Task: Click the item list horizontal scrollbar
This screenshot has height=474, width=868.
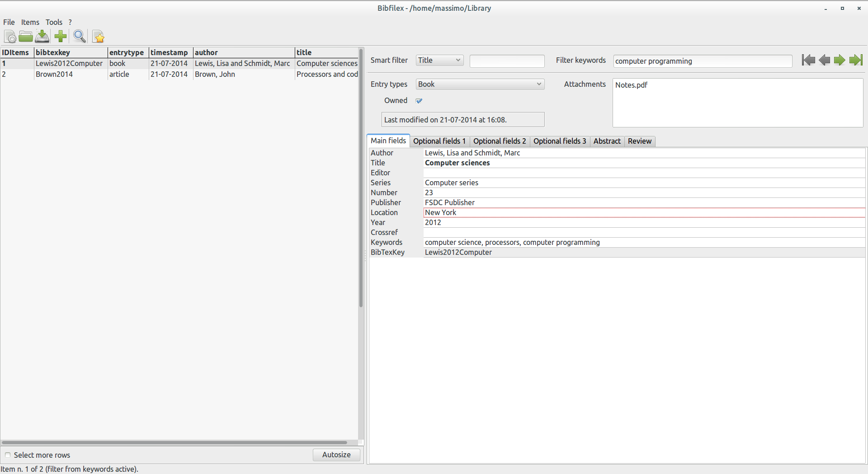Action: pos(175,442)
